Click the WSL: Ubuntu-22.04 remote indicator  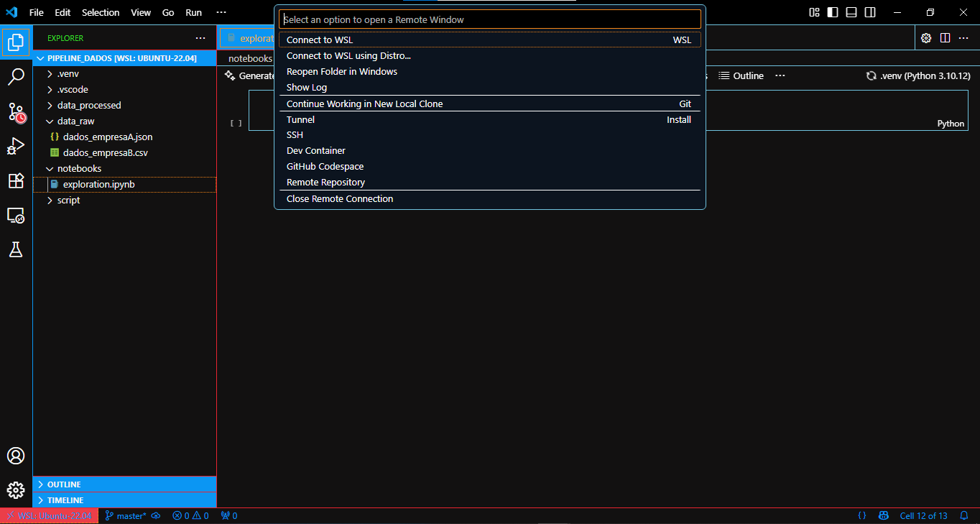[x=49, y=515]
